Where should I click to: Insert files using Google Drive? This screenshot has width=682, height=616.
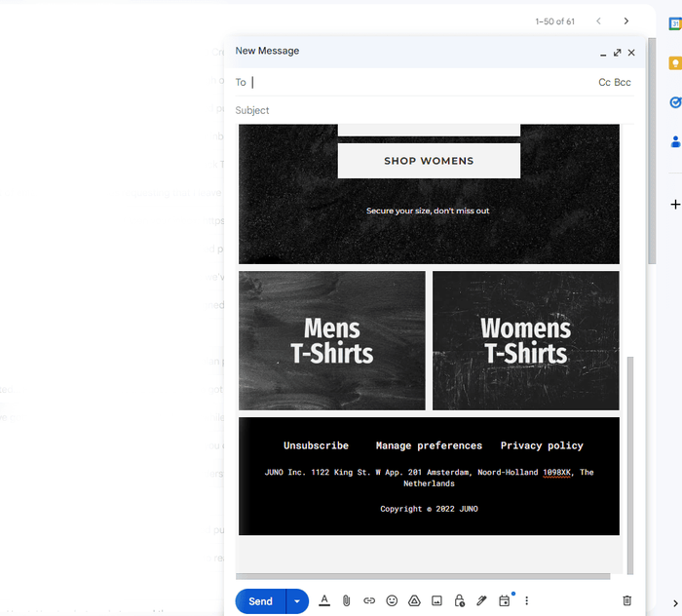[414, 600]
